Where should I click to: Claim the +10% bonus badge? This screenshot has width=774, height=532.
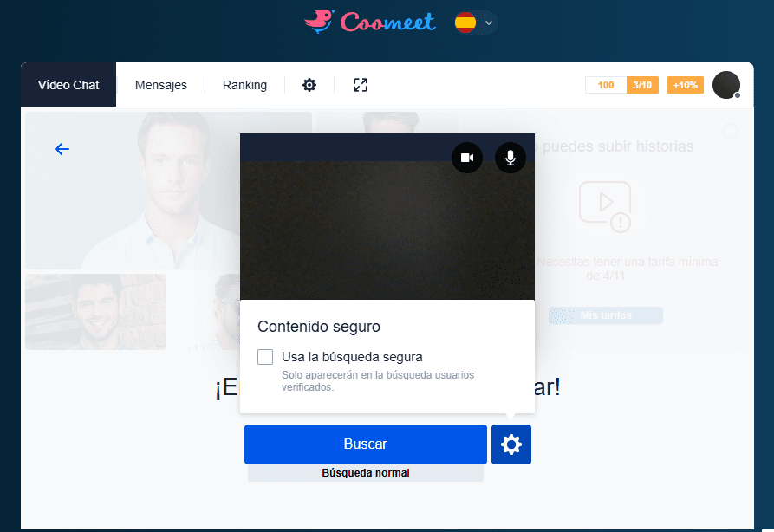click(686, 85)
